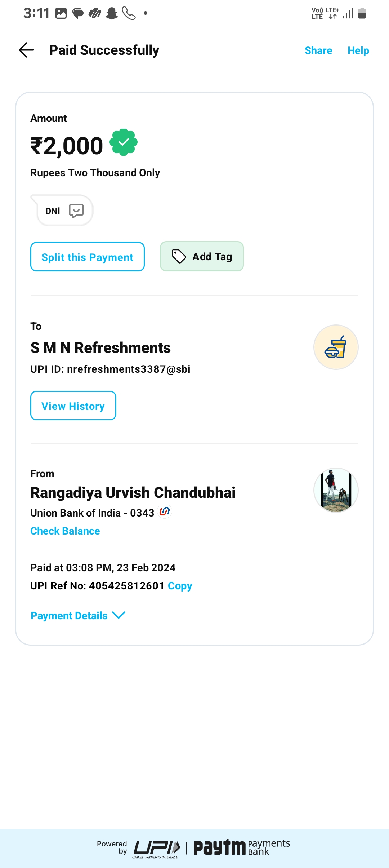Tap the gallery notification icon in status bar
The height and width of the screenshot is (868, 389).
(61, 14)
